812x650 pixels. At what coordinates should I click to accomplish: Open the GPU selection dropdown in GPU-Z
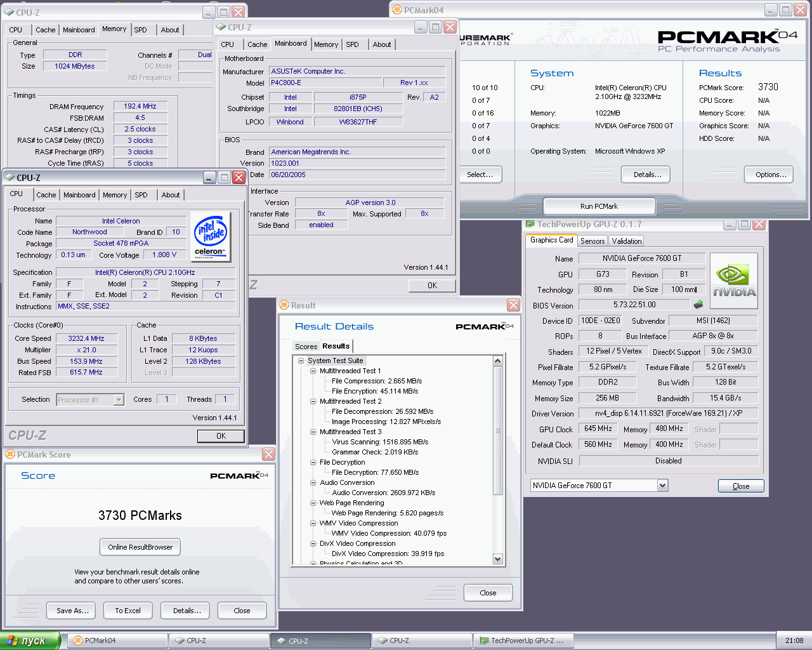pos(662,486)
